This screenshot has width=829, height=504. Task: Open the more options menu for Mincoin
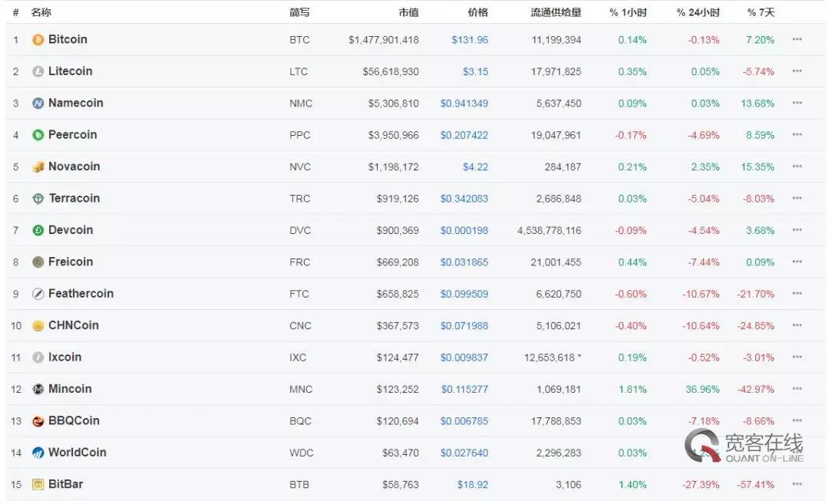798,389
